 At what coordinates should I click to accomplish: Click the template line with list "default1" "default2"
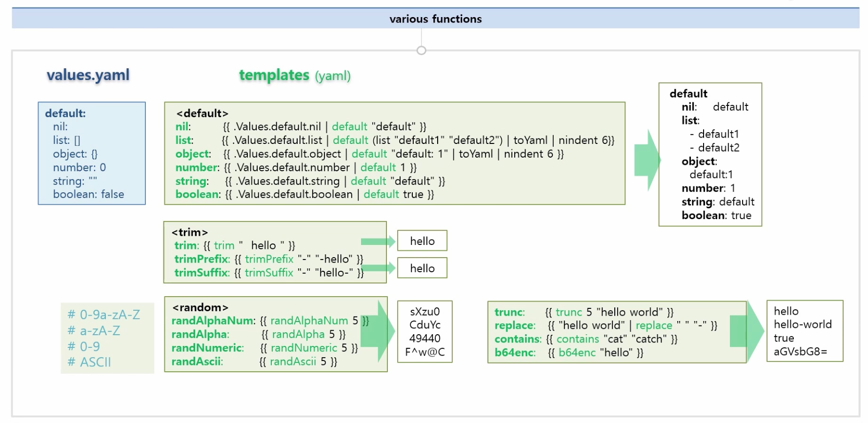pos(395,141)
